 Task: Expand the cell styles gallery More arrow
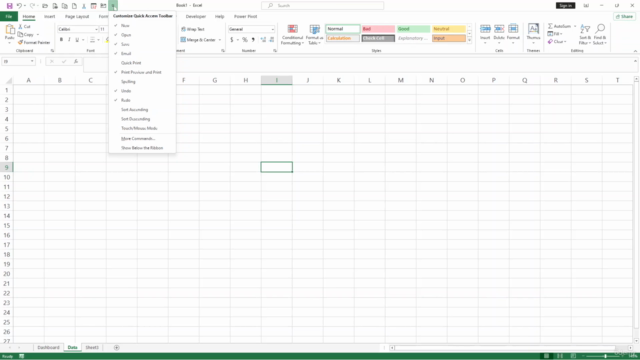point(469,40)
